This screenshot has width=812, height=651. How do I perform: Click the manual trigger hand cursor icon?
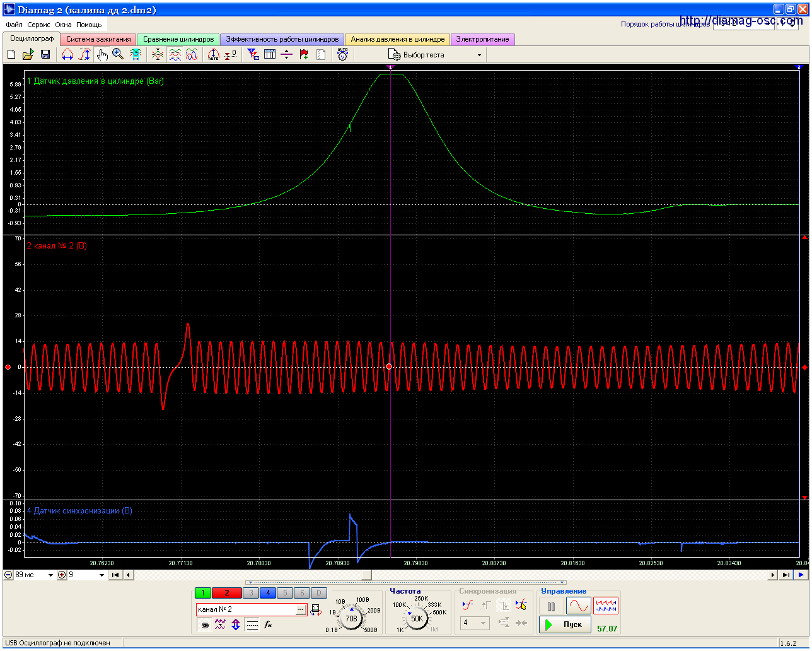[x=521, y=606]
